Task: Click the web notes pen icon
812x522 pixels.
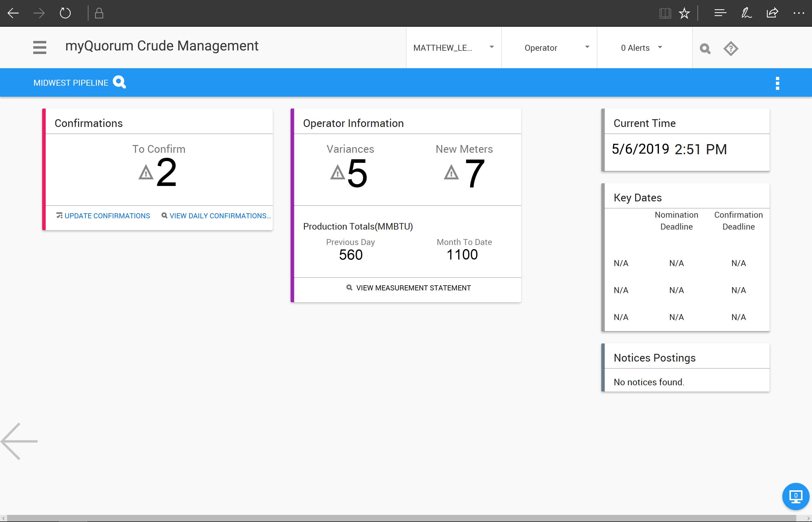Action: (x=746, y=13)
